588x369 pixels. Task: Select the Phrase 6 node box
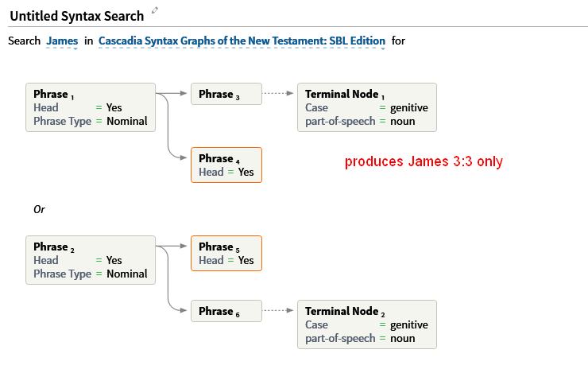(226, 311)
